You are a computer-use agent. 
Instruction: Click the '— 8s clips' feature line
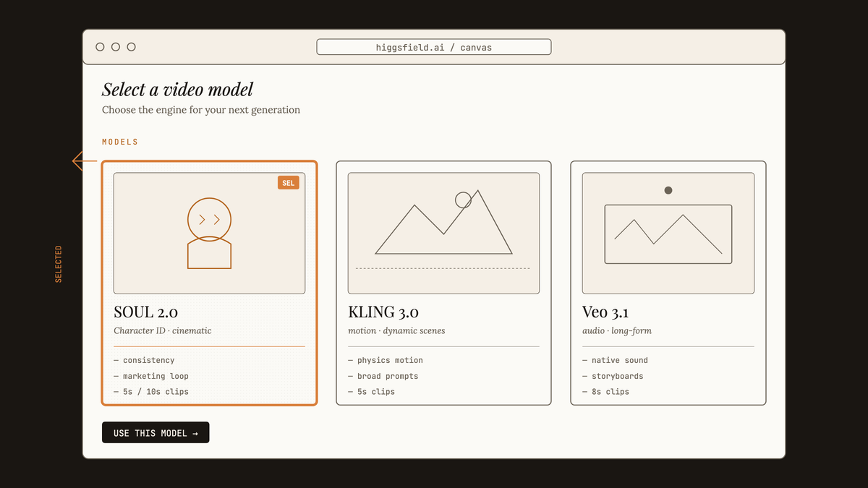point(606,392)
